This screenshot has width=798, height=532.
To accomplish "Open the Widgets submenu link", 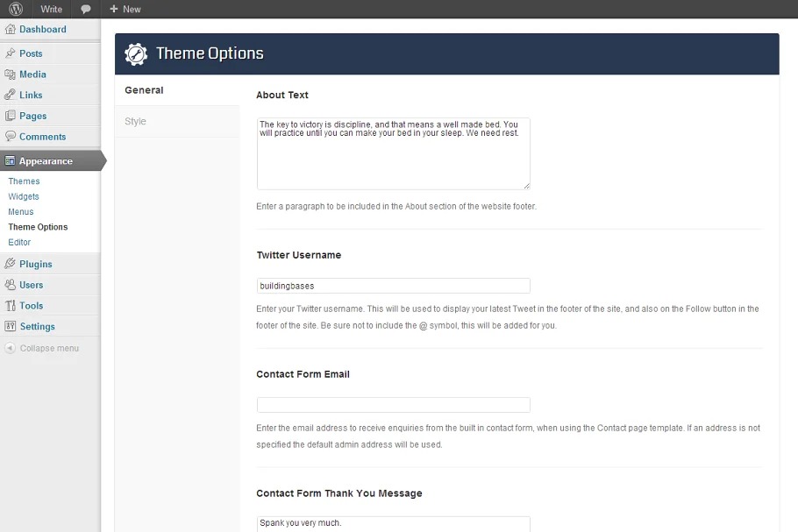I will click(24, 196).
